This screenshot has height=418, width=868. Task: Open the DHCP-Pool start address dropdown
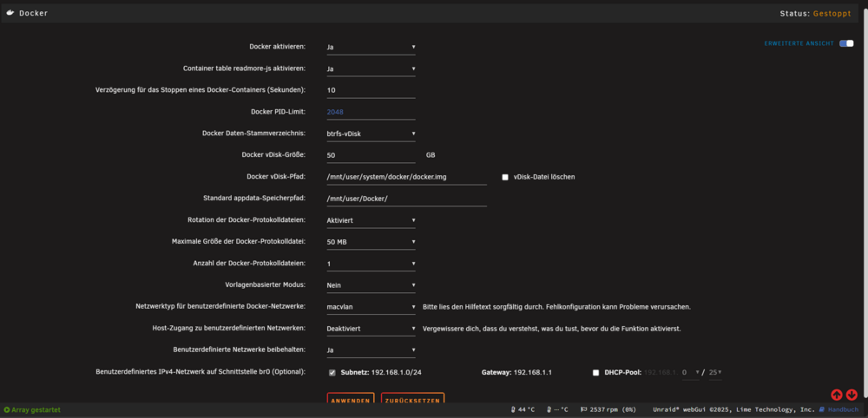click(691, 373)
